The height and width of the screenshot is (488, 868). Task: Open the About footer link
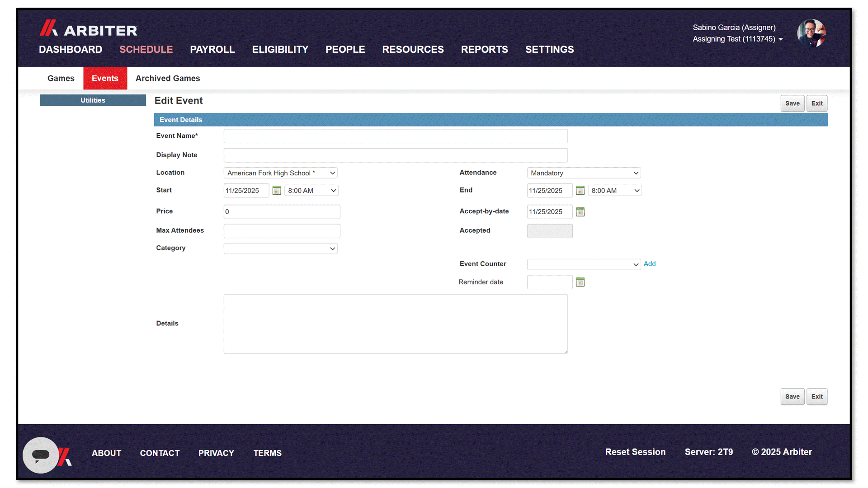click(x=107, y=453)
